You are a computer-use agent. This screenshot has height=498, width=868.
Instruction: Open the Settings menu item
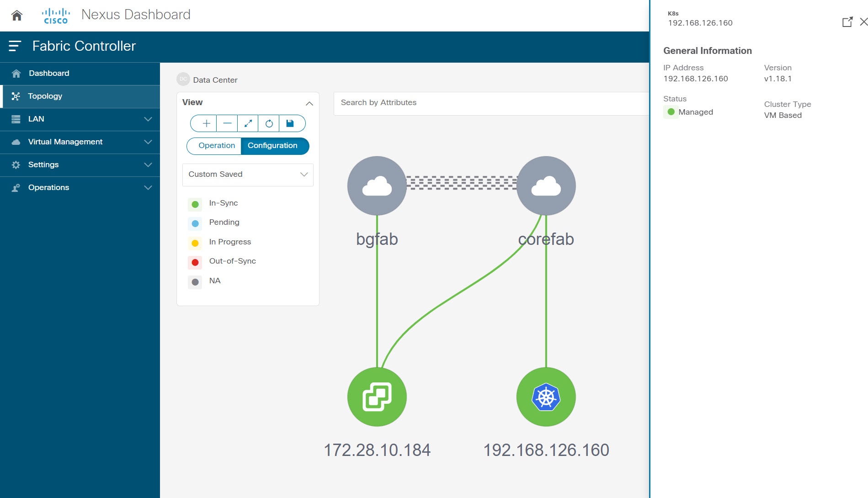80,165
